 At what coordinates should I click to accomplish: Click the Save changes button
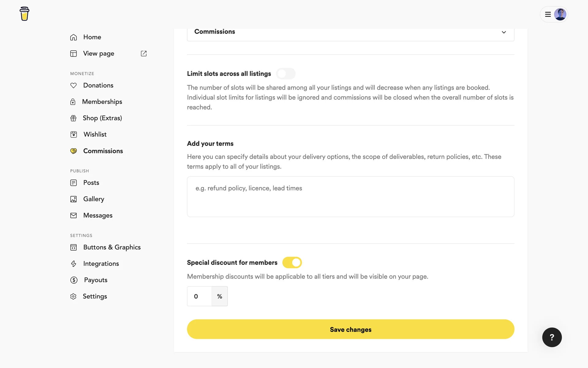pyautogui.click(x=350, y=329)
